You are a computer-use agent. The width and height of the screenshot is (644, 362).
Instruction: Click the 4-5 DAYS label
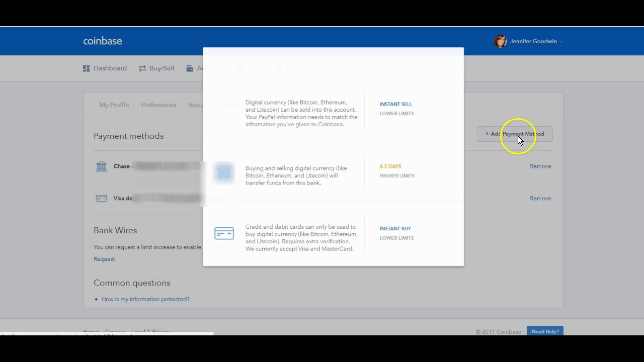pyautogui.click(x=390, y=166)
